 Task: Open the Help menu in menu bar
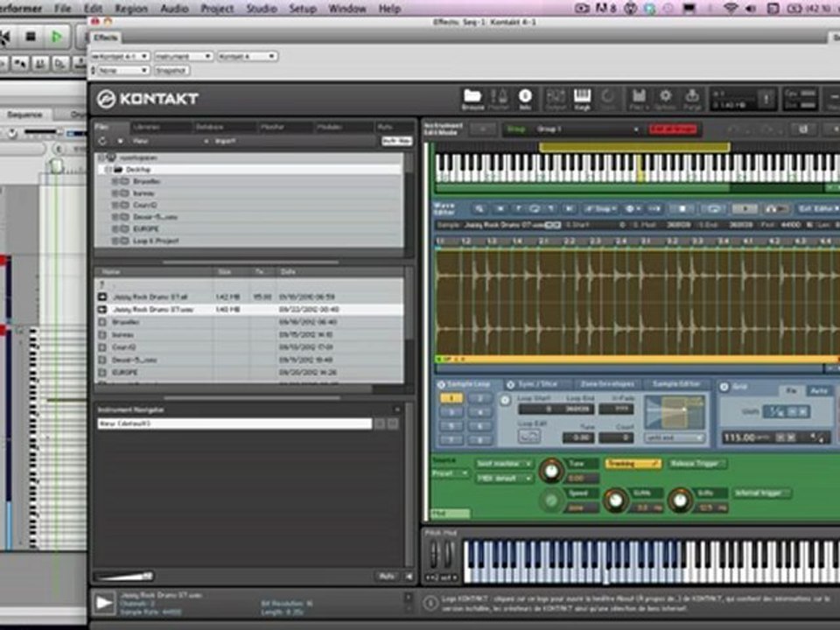389,9
